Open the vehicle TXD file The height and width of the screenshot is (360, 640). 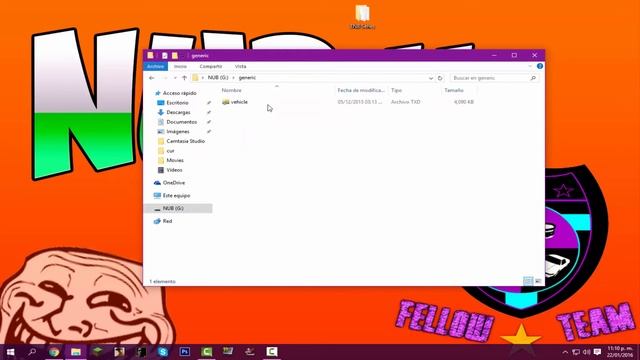pyautogui.click(x=239, y=102)
